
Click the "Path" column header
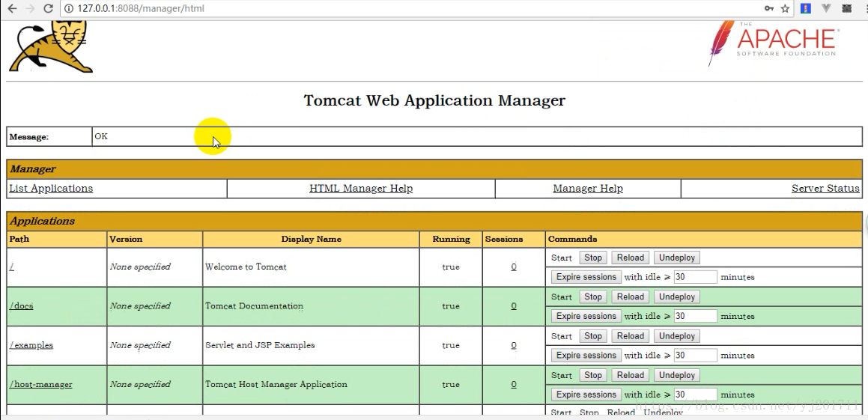[19, 239]
